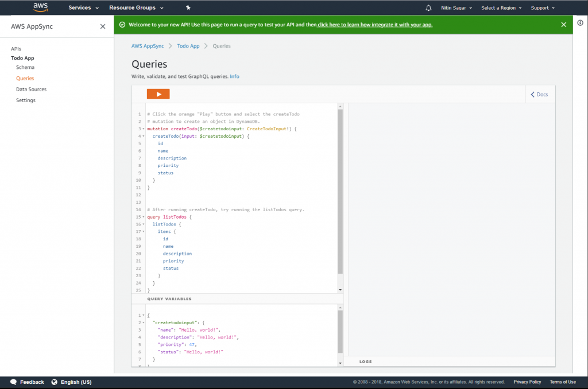Click the Info link beside the description
This screenshot has height=389, width=588.
pos(234,76)
